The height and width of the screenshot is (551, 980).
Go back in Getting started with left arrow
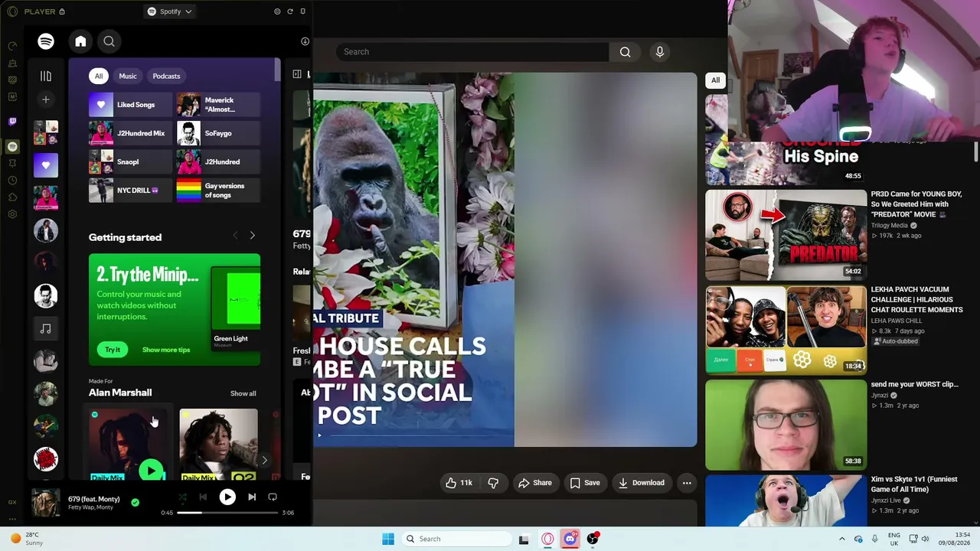coord(235,236)
